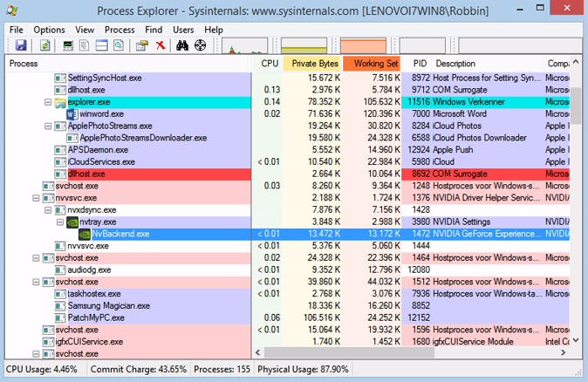Click the NVIDIA icon beside nvtray.exe

pos(72,222)
